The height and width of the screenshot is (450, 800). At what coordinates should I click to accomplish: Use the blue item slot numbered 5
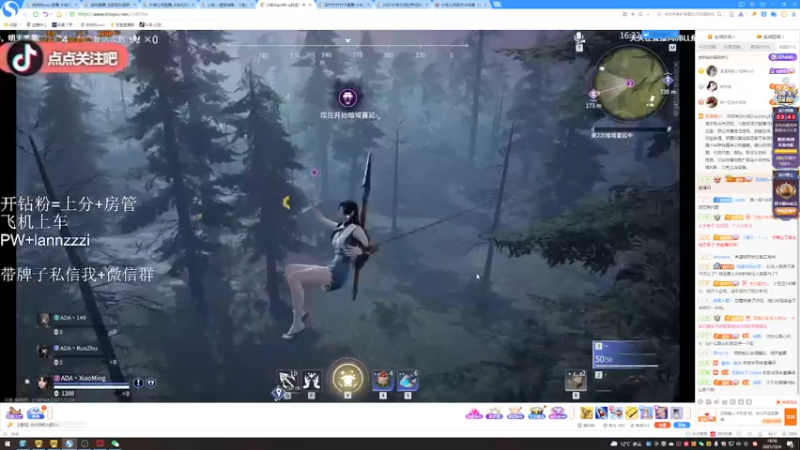coord(408,381)
